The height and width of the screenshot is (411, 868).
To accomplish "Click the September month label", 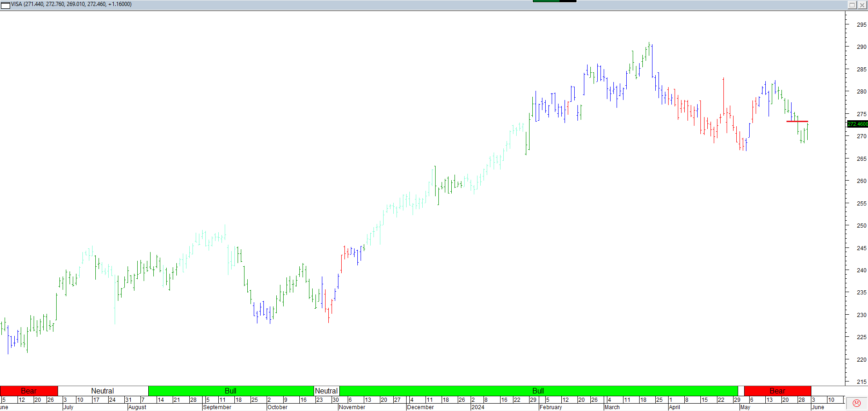I will [x=217, y=407].
